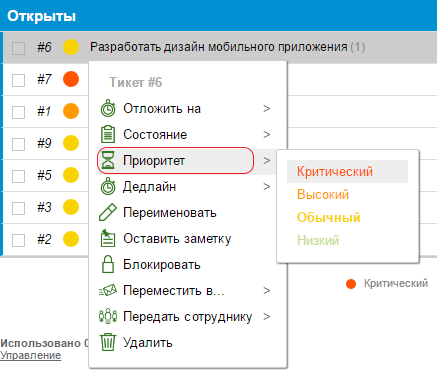Image resolution: width=437 pixels, height=380 pixels.
Task: Expand the Приоритет submenu arrow
Action: click(266, 161)
